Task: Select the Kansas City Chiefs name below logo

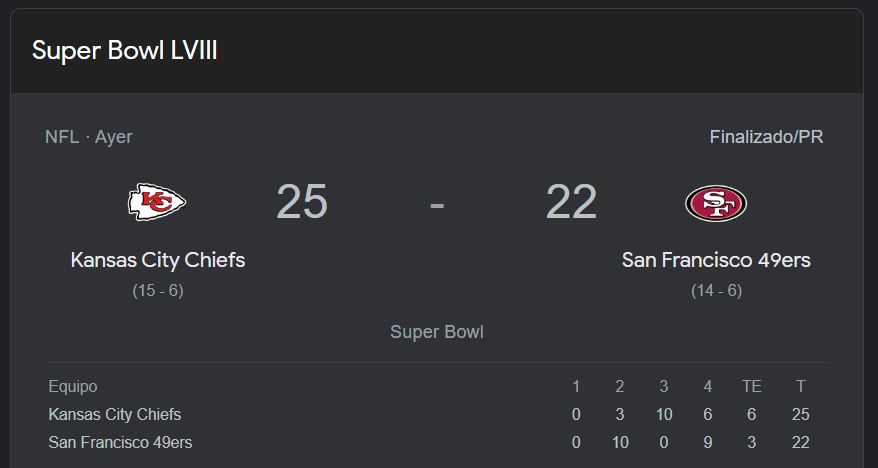Action: tap(158, 260)
